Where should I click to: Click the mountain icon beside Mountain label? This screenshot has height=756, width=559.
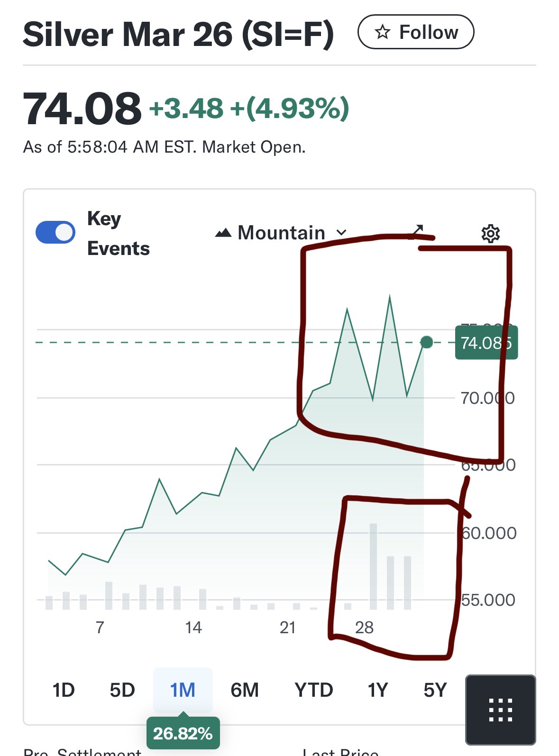(223, 233)
